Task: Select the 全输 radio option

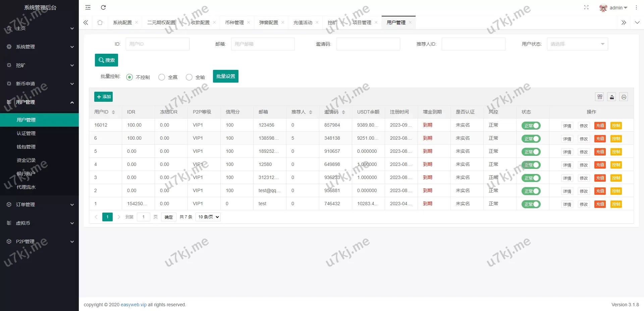Action: (189, 77)
